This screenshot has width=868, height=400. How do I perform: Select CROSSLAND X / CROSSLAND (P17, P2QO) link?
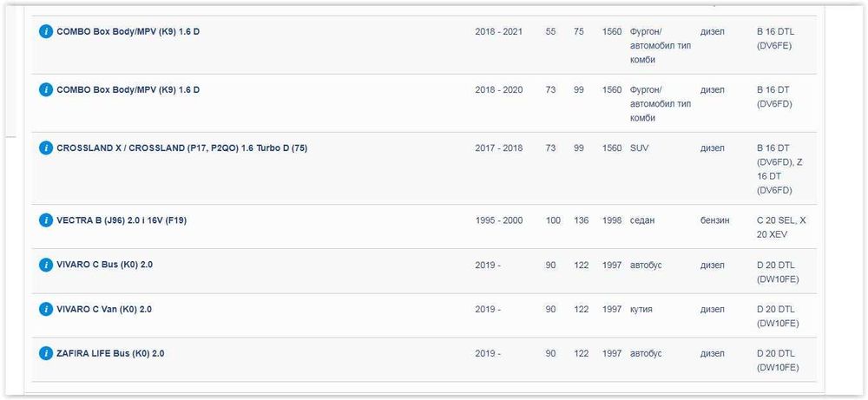[181, 148]
